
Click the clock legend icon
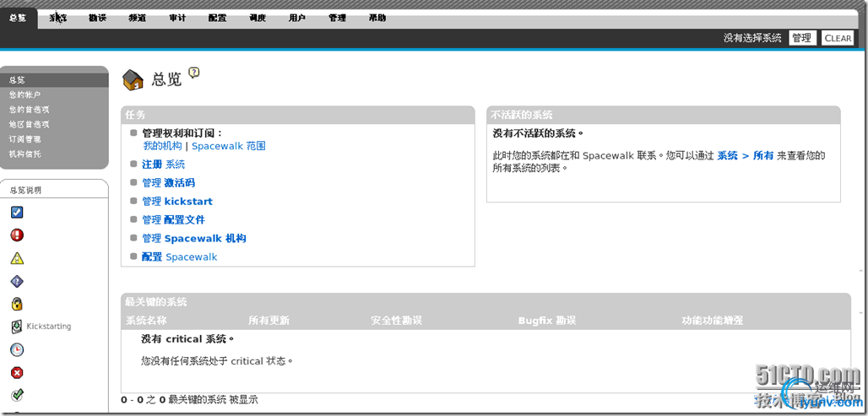click(17, 349)
